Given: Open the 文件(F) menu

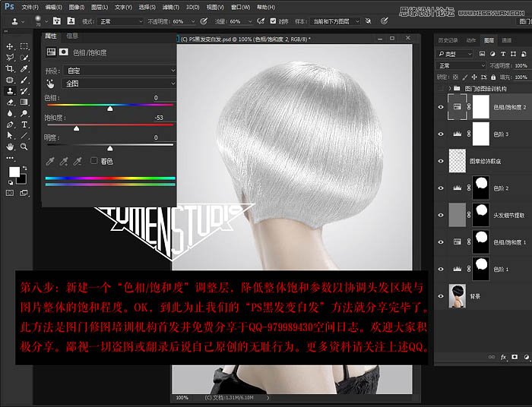Looking at the screenshot, I should pos(30,7).
